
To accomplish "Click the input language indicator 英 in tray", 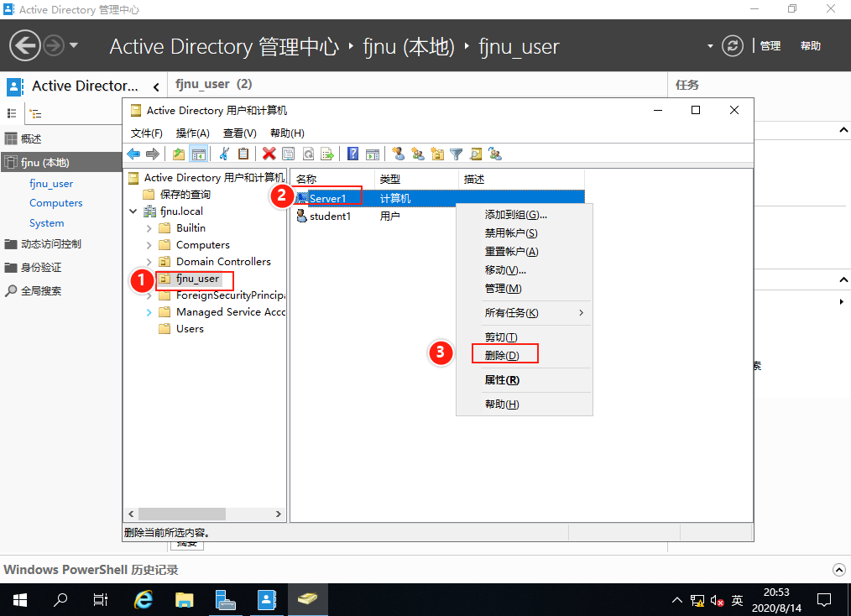I will (x=737, y=600).
